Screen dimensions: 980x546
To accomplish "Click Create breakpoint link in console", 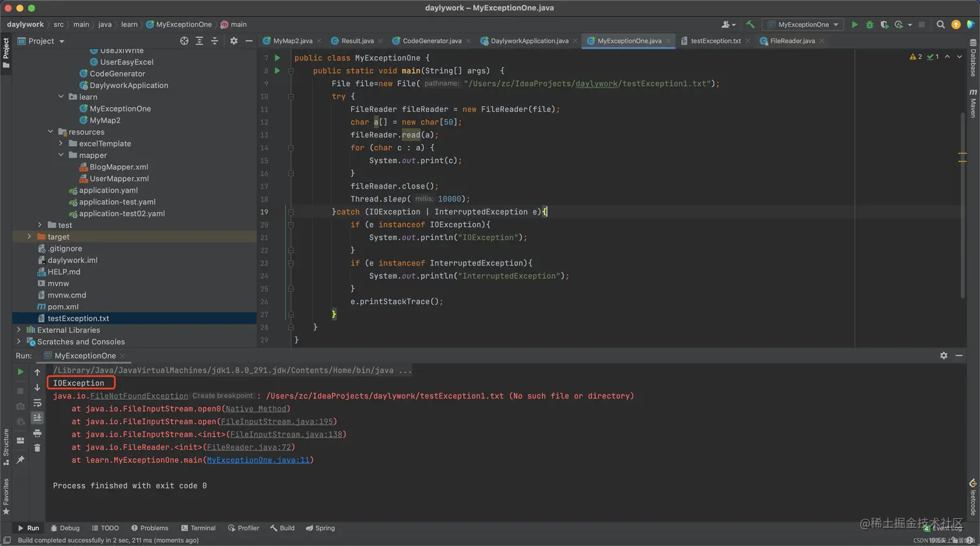I will click(222, 396).
